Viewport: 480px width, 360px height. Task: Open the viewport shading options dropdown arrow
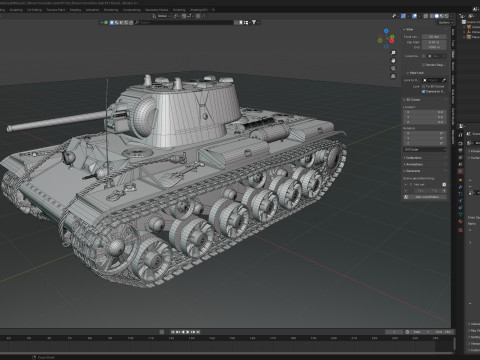pos(452,16)
